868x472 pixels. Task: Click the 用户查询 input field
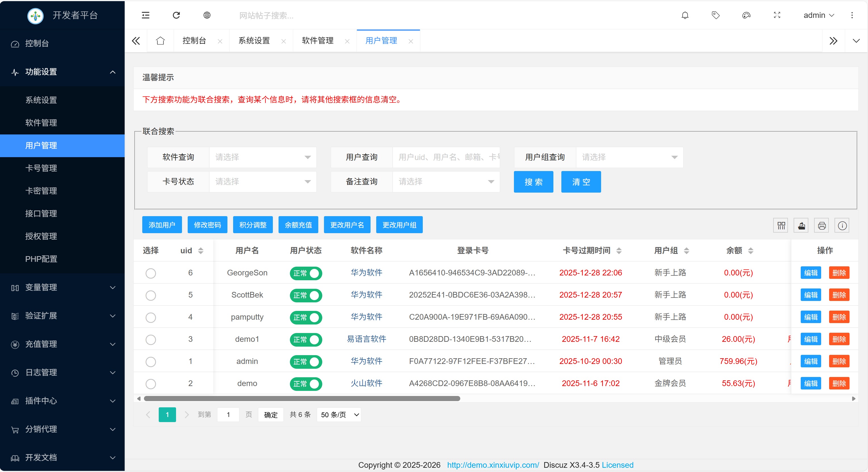(446, 157)
